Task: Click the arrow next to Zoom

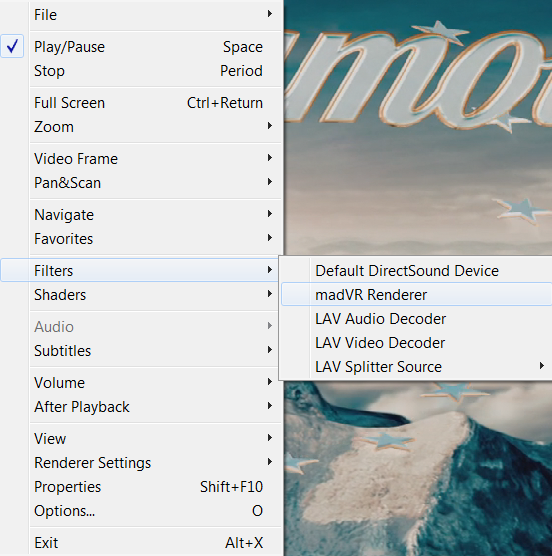Action: pyautogui.click(x=270, y=126)
